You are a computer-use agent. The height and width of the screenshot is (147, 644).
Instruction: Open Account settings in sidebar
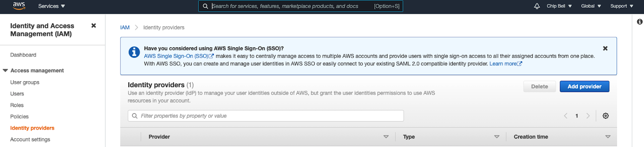pos(30,139)
